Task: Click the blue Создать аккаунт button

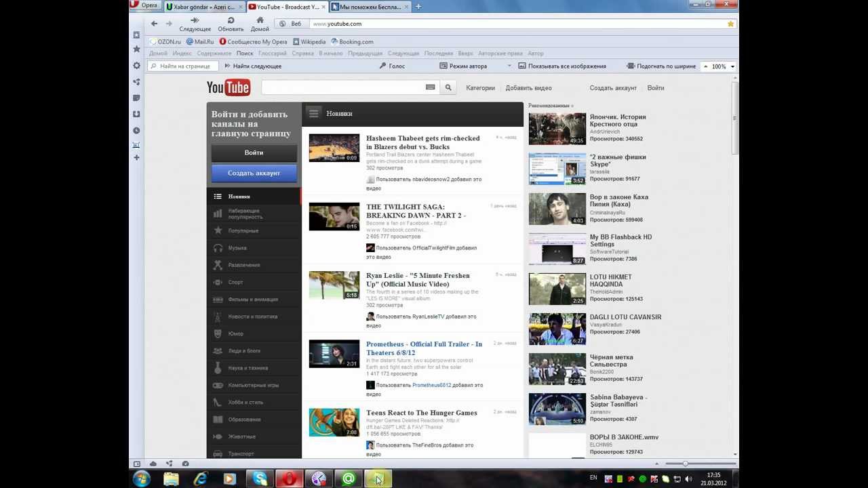Action: point(254,173)
